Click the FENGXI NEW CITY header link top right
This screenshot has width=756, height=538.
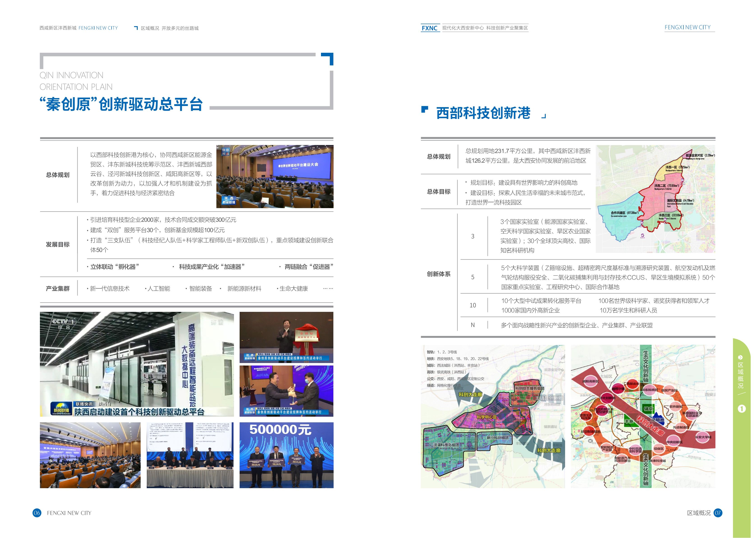(687, 28)
